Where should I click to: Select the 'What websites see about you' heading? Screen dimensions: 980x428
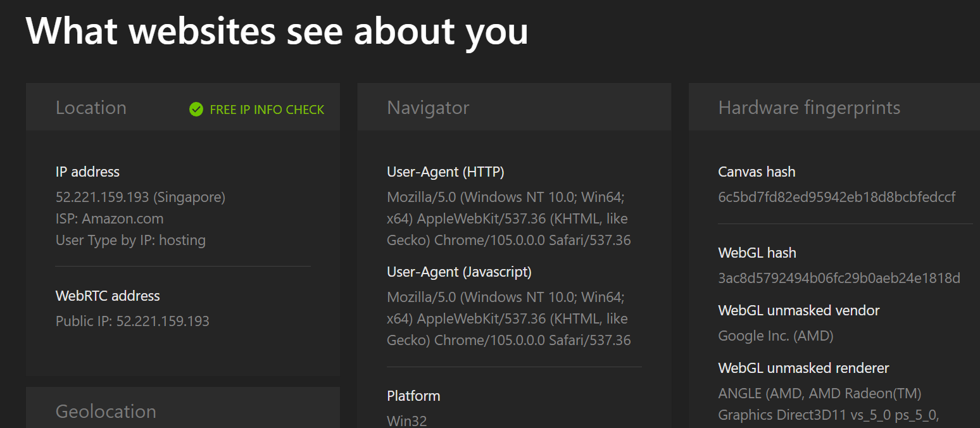click(x=277, y=30)
